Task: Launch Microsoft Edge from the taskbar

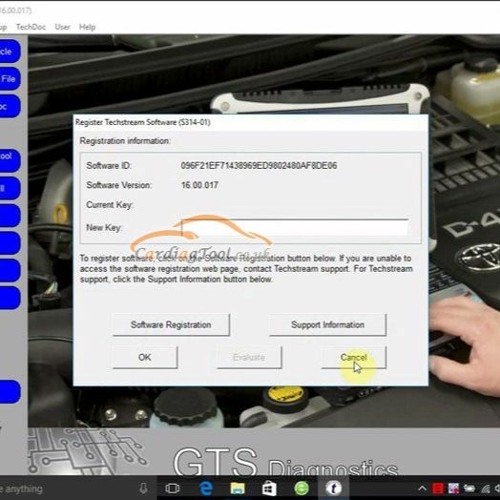Action: (206, 489)
